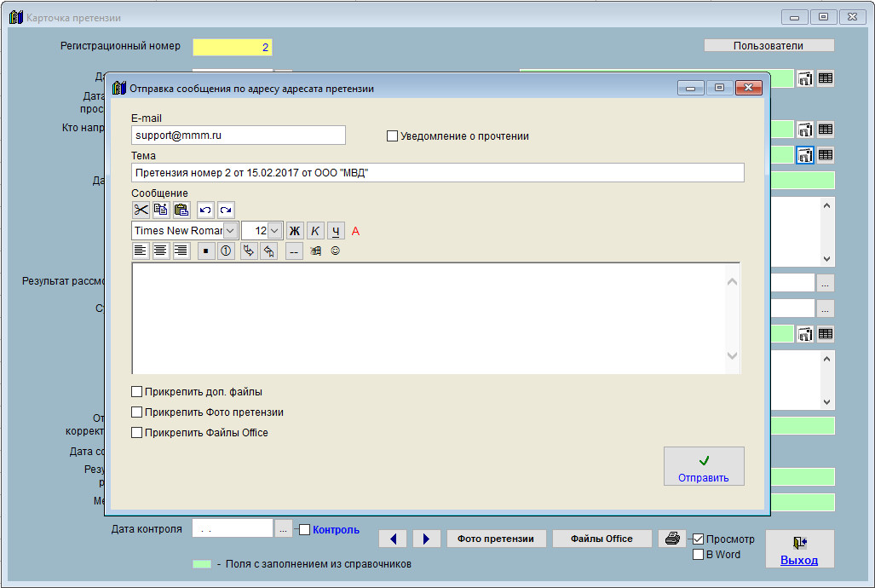Insert a smiley emoticon
The width and height of the screenshot is (875, 588).
click(x=335, y=251)
